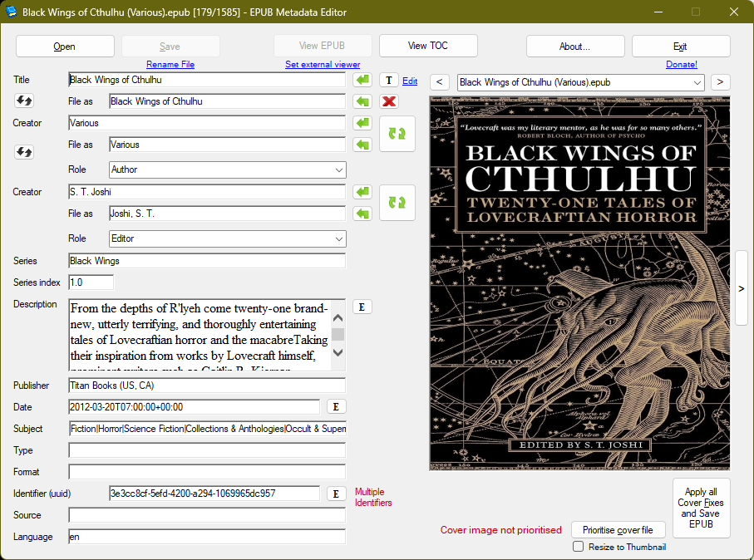Click into the empty Format field

point(207,472)
